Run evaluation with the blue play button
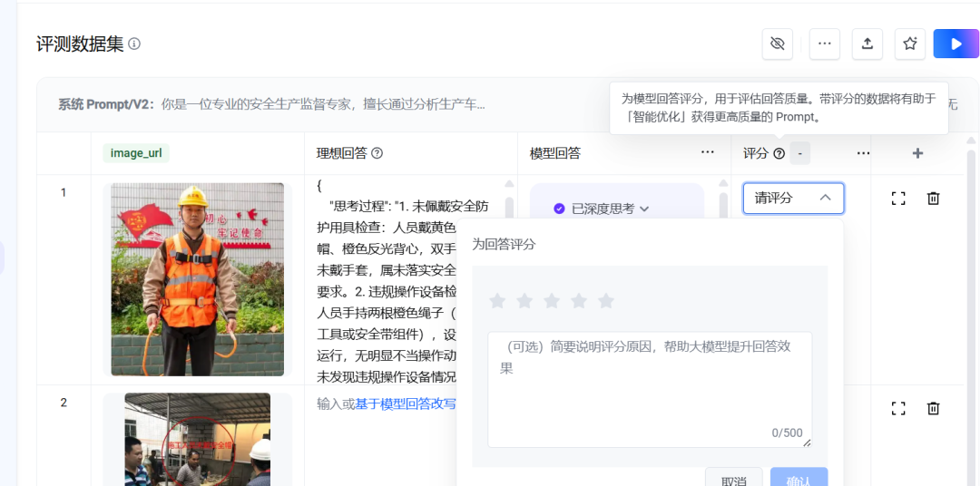This screenshot has width=980, height=486. point(955,44)
